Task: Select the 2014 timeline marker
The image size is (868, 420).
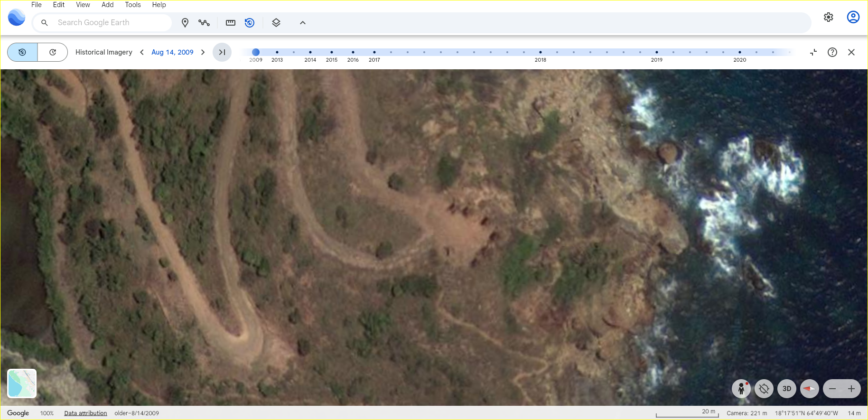Action: pyautogui.click(x=310, y=52)
